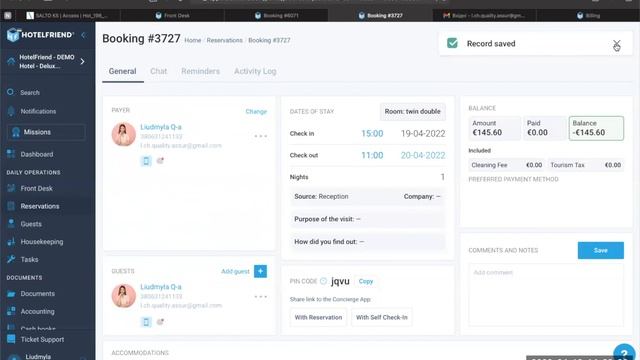Open Accounting in the sidebar
640x360 pixels.
38,311
